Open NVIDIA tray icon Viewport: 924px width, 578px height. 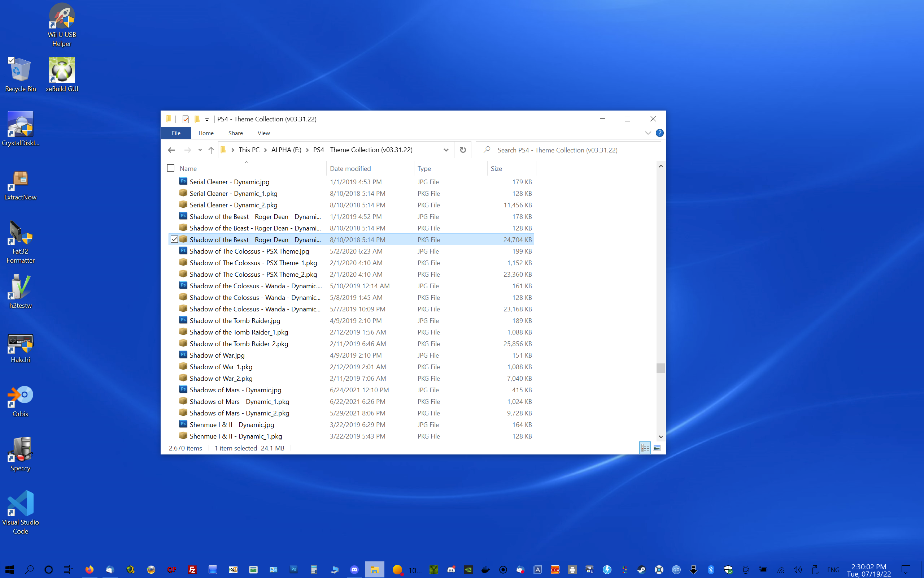(x=468, y=570)
